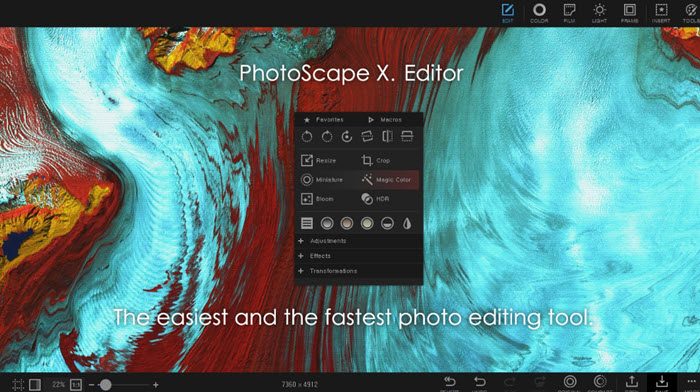Toggle the grid overlay icon in bottom bar

pyautogui.click(x=18, y=384)
